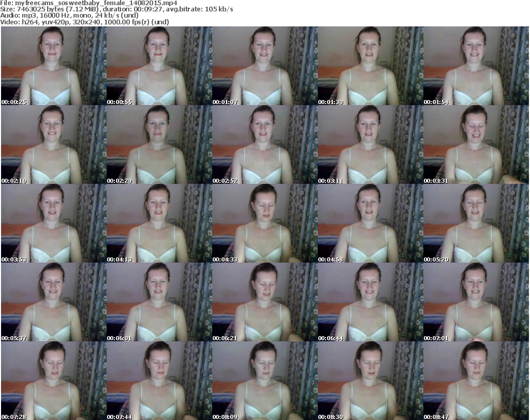
Task: Pick the frame timestamped 00:03:53
Action: (x=54, y=224)
